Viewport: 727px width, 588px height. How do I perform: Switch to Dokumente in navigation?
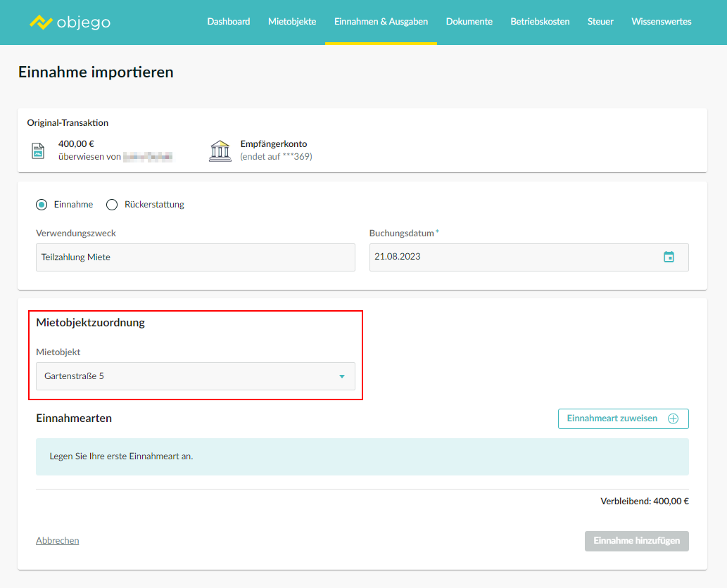tap(469, 22)
